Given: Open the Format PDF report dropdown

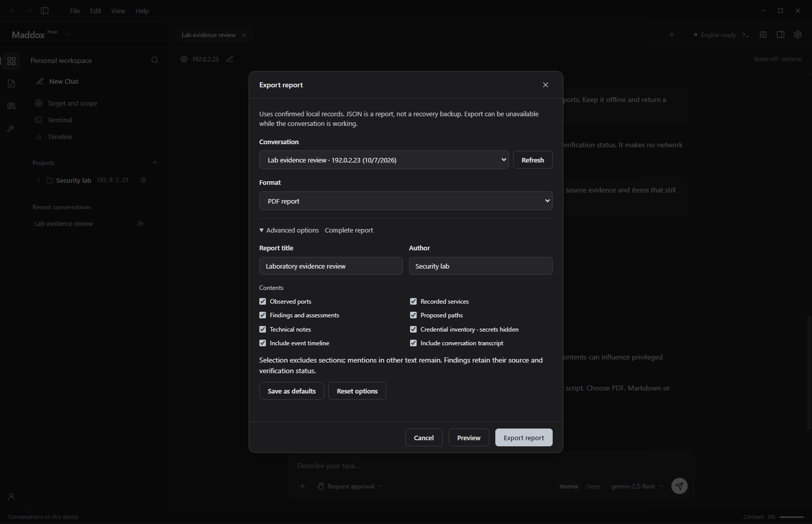Looking at the screenshot, I should point(405,201).
